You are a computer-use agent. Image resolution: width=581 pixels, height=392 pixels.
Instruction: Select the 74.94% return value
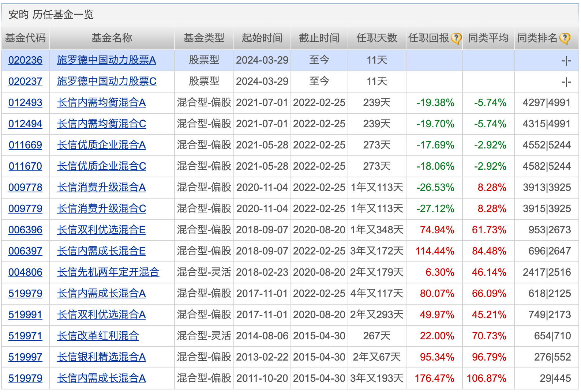(437, 230)
